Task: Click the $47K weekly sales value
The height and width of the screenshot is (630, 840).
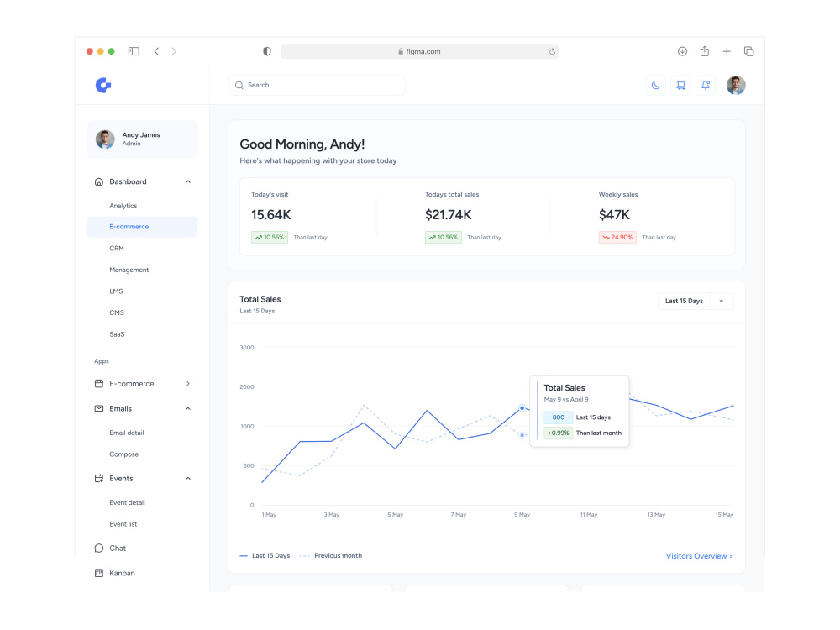Action: click(x=614, y=215)
